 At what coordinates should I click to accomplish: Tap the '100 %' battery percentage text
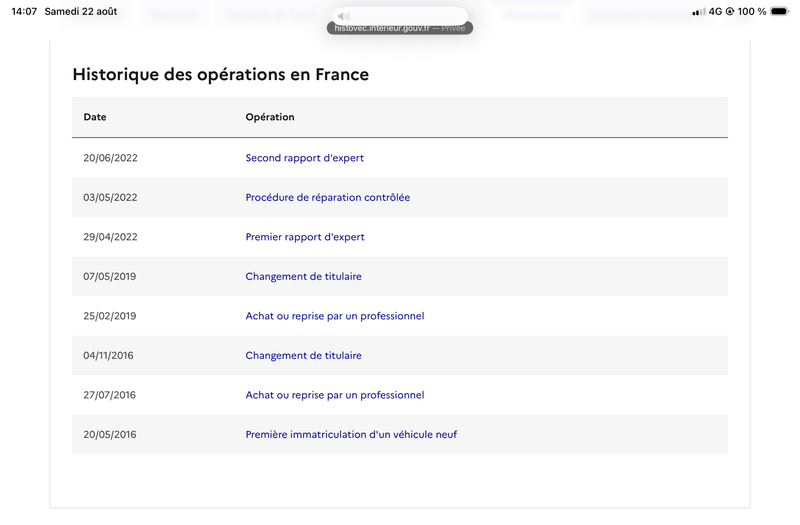click(x=752, y=11)
